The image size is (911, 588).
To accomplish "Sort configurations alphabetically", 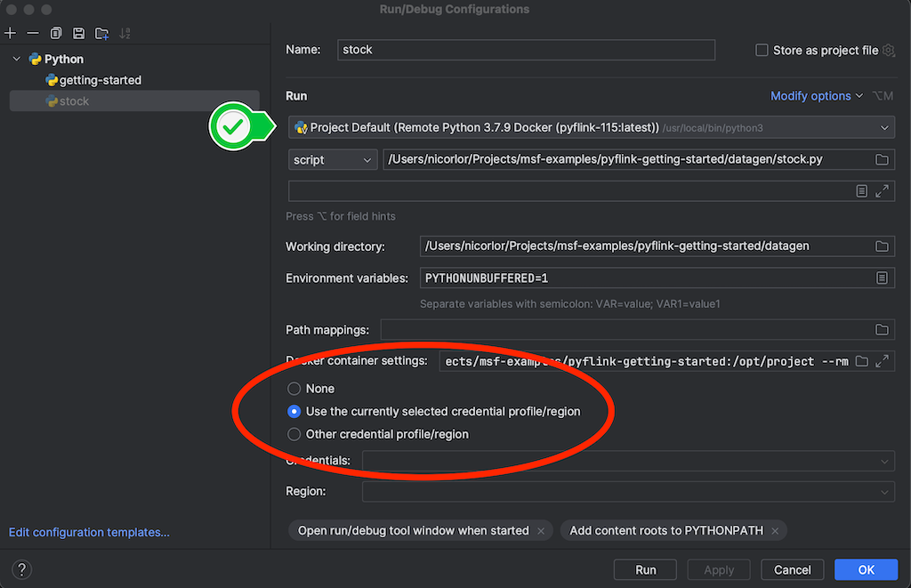I will click(125, 33).
